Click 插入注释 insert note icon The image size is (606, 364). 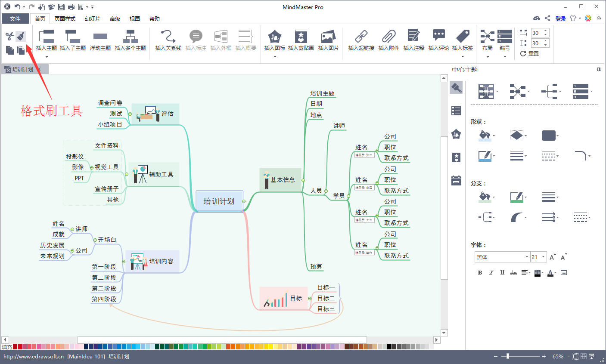pyautogui.click(x=413, y=36)
